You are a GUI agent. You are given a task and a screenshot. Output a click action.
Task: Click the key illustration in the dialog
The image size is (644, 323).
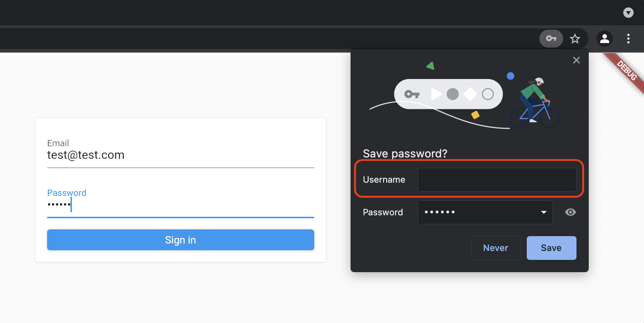[x=412, y=94]
